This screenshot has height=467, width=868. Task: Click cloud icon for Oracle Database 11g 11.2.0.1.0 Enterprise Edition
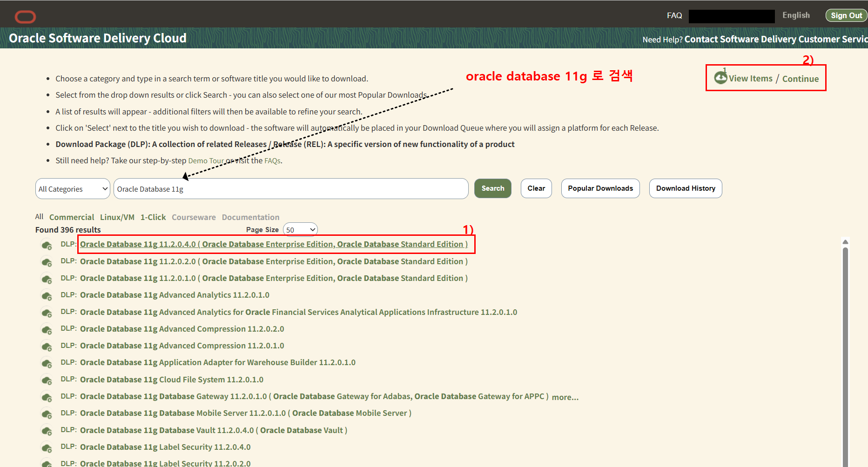47,279
